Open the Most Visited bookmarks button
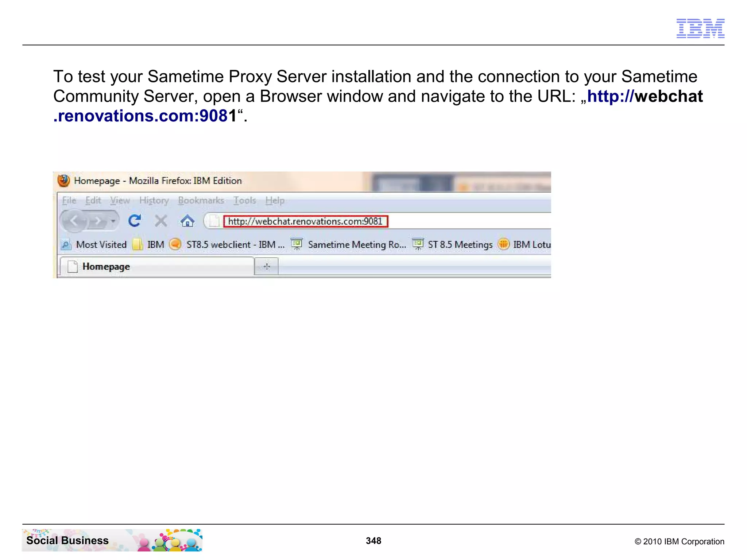 pyautogui.click(x=94, y=245)
